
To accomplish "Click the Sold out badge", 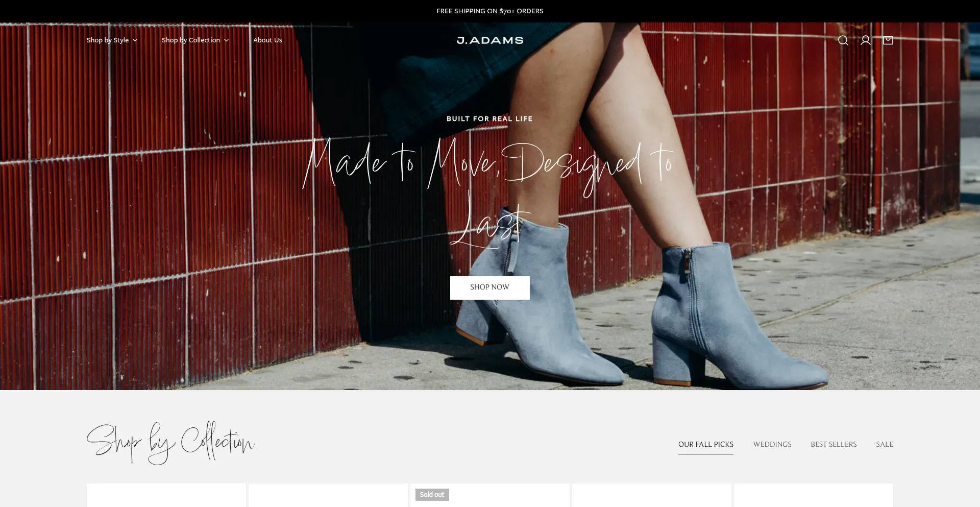I will click(x=432, y=495).
